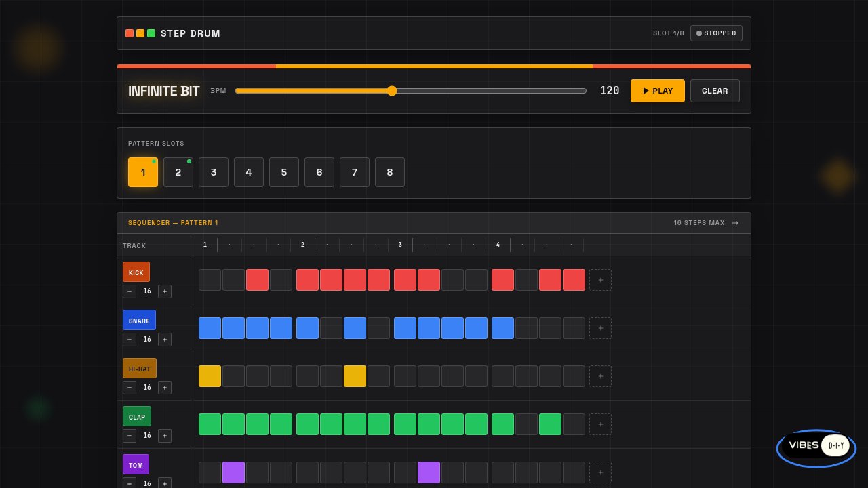Click the Step Drum logo squares
Viewport: 868px width, 488px height.
(140, 33)
